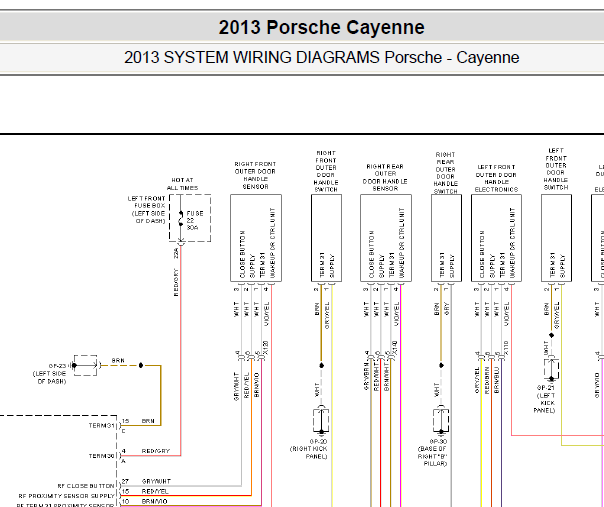Screen dimensions: 604x507
Task: Click the "BRN" label next to GP-23 connector
Action: [x=118, y=361]
